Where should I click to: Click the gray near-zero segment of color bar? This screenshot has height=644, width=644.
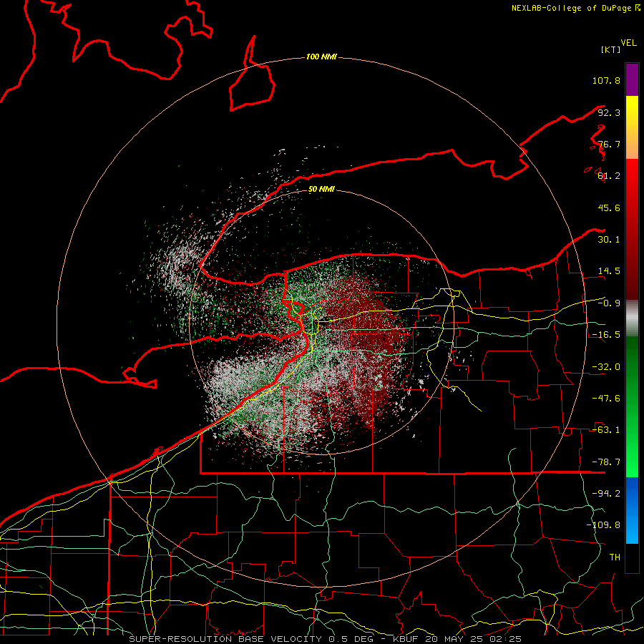coord(632,318)
